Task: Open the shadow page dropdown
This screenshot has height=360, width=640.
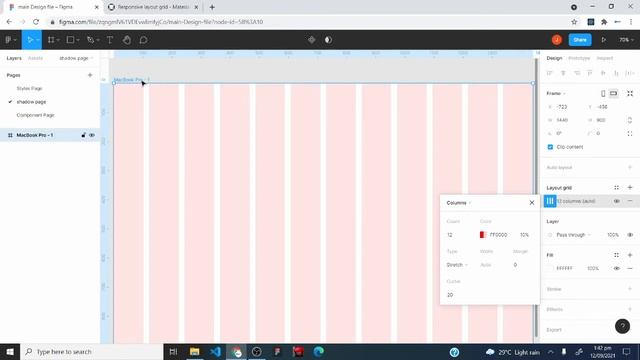Action: coord(76,58)
